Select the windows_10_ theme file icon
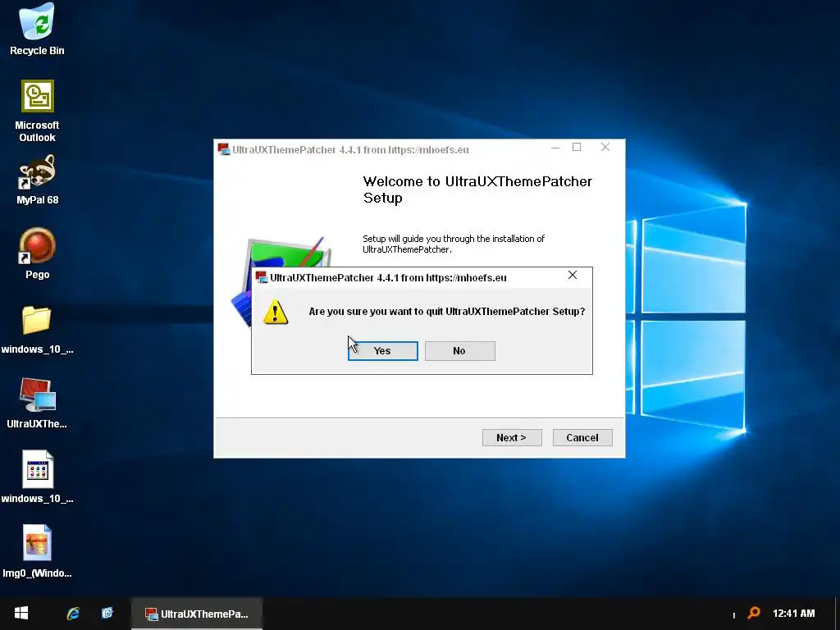Screen dimensions: 840x630 coord(37,477)
